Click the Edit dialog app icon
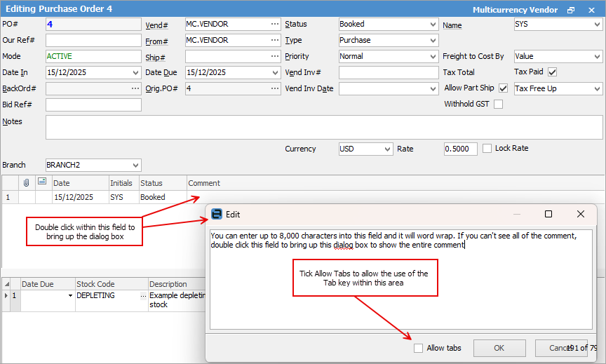This screenshot has height=364, width=606. pos(217,214)
